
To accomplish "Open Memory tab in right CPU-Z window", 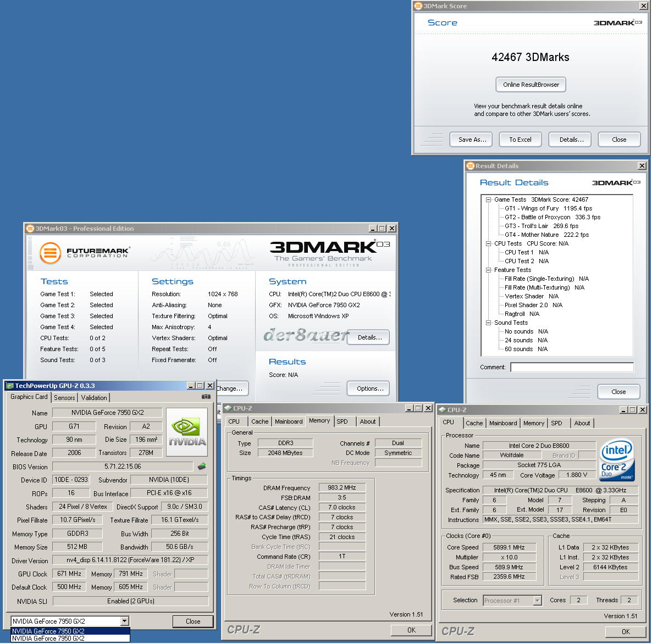I will [533, 423].
